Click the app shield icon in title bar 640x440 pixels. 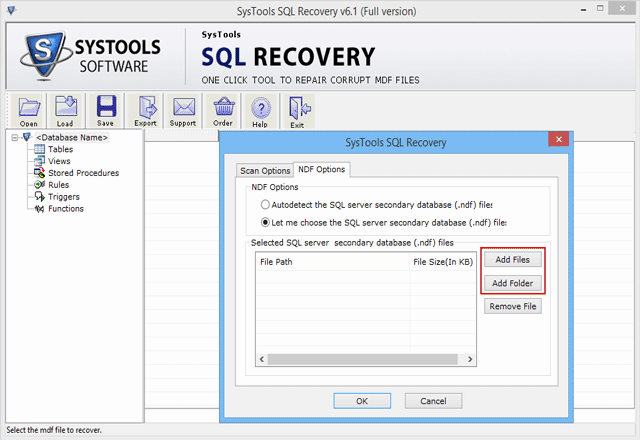[11, 10]
